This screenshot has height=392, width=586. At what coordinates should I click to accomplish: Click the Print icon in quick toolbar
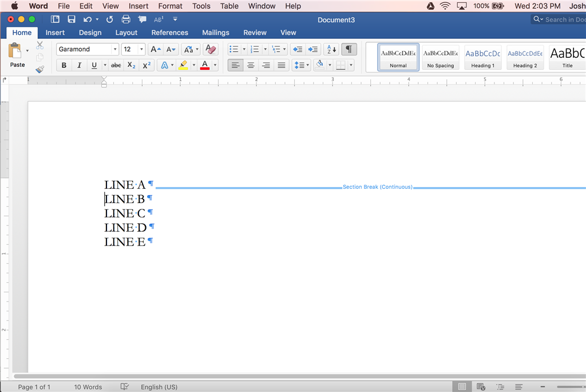coord(126,19)
